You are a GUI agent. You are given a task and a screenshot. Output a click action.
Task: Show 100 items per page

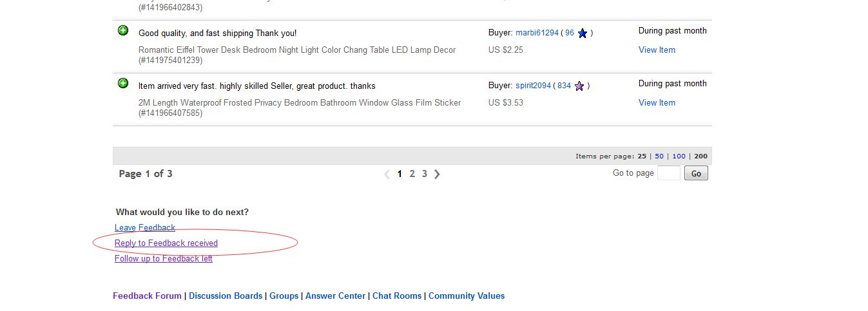679,156
